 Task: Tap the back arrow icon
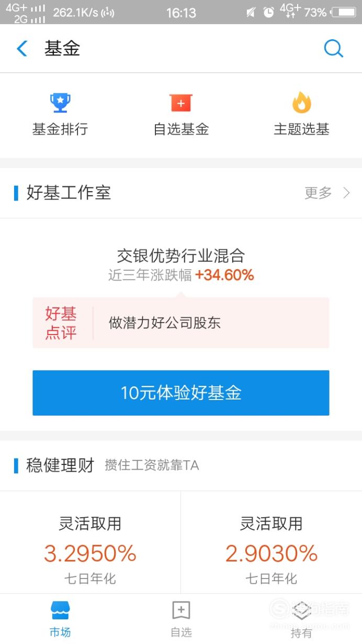(22, 49)
